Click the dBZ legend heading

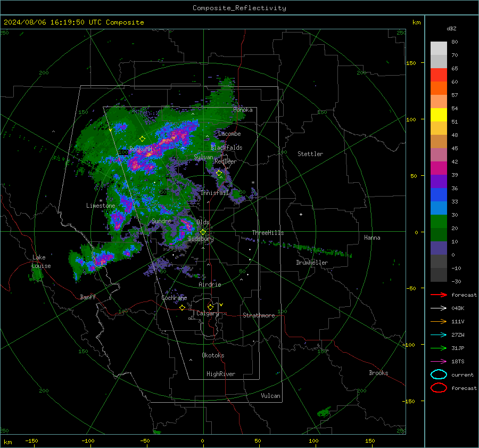451,28
